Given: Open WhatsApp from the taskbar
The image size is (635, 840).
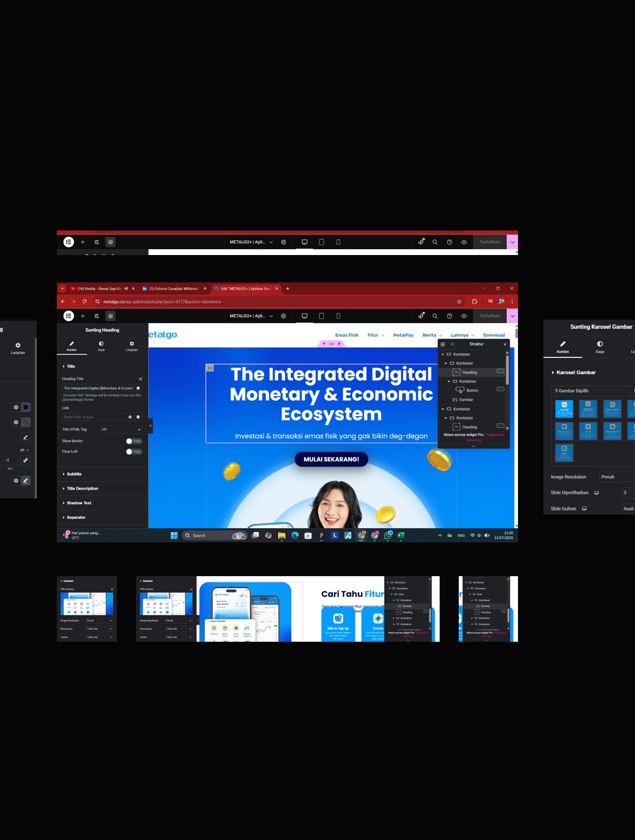Looking at the screenshot, I should point(388,536).
